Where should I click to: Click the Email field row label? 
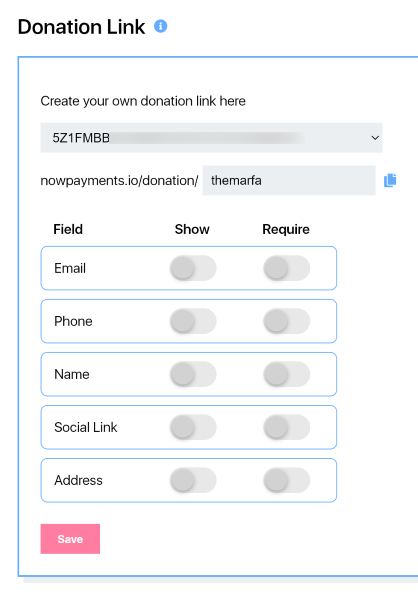click(70, 268)
